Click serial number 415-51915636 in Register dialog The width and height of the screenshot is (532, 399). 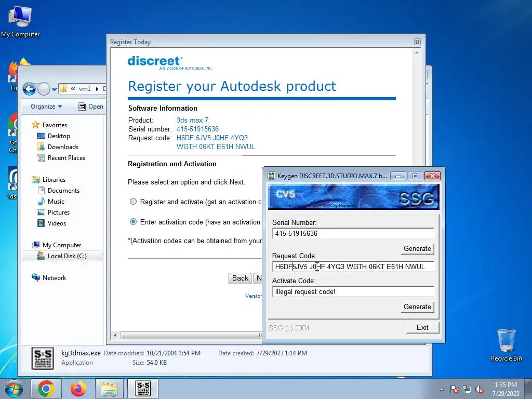pos(197,129)
